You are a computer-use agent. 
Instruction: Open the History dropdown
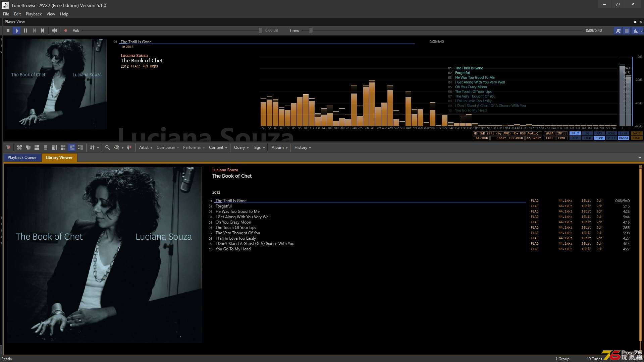point(303,147)
